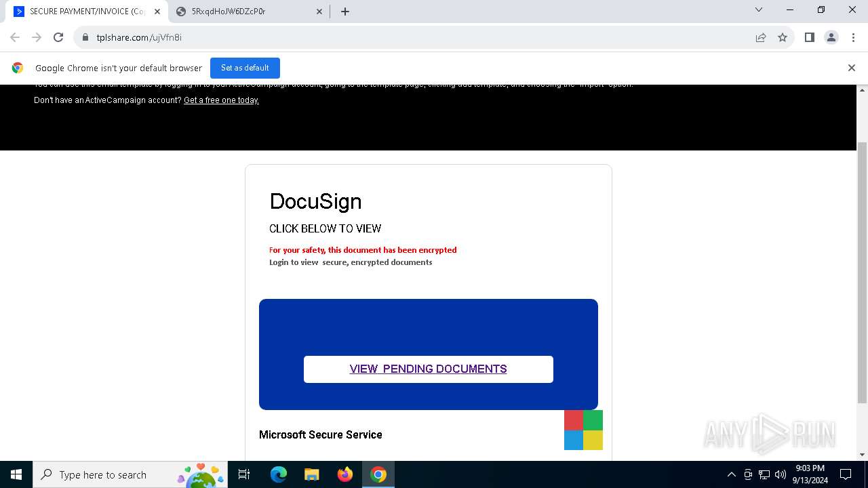Screen dimensions: 868x488
Task: Open the tab search dropdown chevron
Action: 759,9
